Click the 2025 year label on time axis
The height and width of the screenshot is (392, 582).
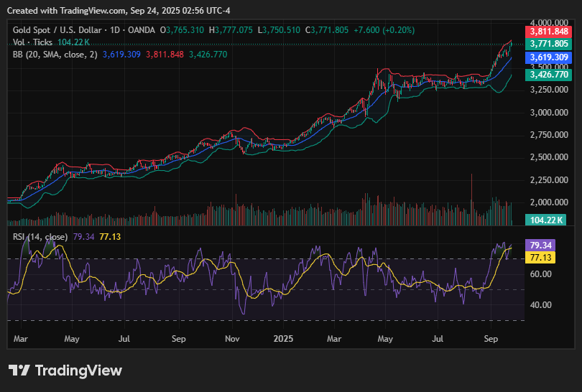(x=283, y=339)
